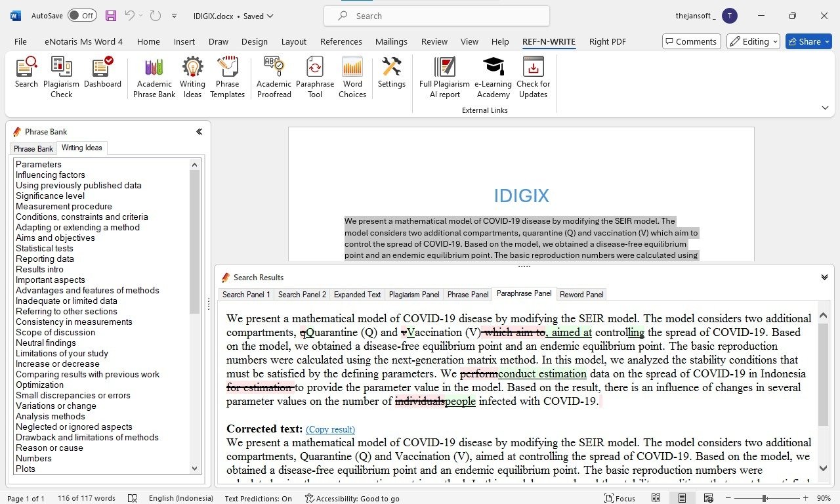Click the 90% zoom level

click(x=824, y=498)
